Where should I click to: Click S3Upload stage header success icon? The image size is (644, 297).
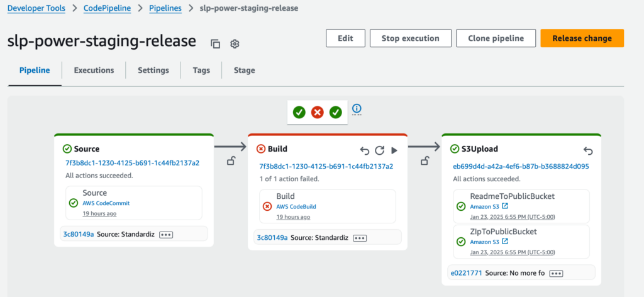tap(454, 148)
